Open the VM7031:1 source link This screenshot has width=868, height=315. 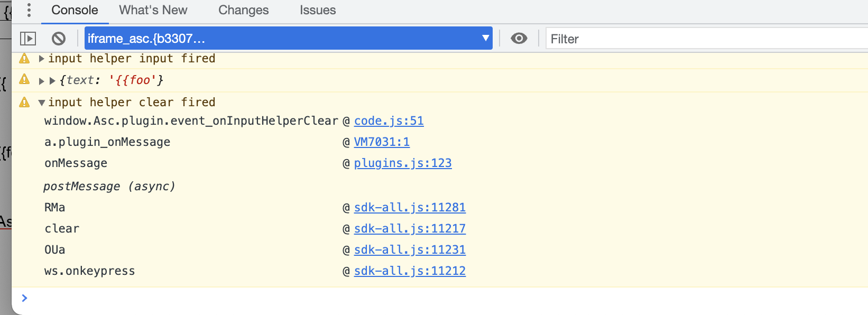[x=382, y=142]
